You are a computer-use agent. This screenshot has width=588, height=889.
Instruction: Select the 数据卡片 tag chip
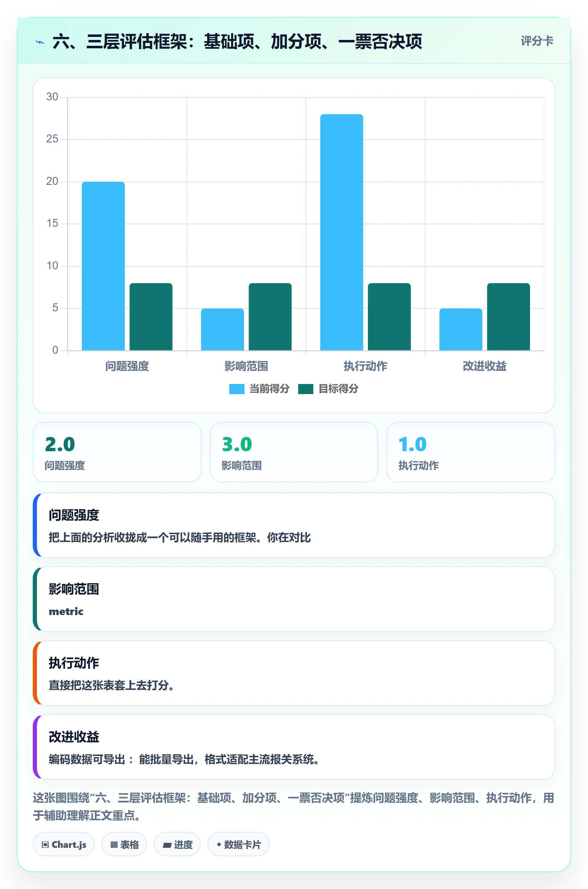coord(239,844)
